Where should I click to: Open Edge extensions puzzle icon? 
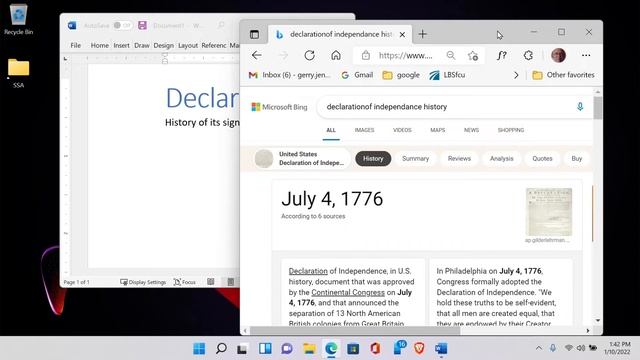click(528, 56)
